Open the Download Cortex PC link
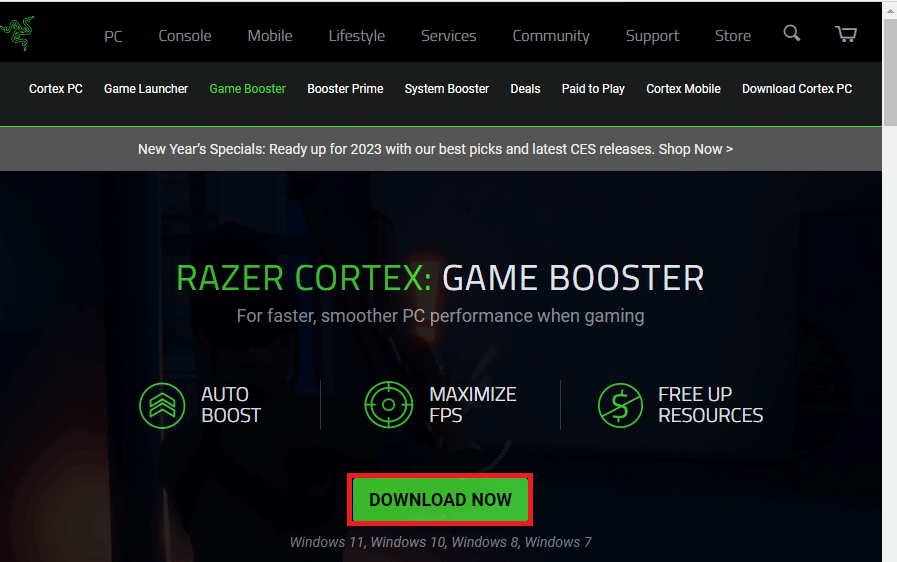The height and width of the screenshot is (562, 897). pos(797,89)
